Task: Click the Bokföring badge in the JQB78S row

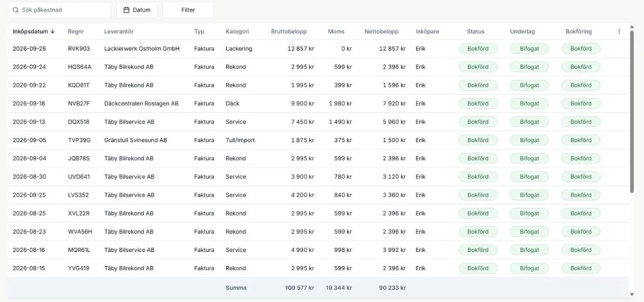Action: point(581,158)
